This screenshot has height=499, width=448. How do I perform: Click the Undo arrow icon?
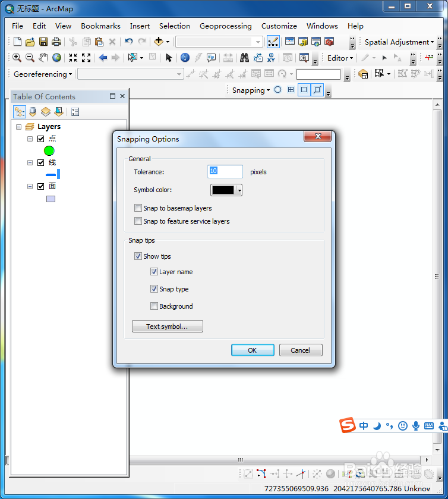[x=129, y=42]
